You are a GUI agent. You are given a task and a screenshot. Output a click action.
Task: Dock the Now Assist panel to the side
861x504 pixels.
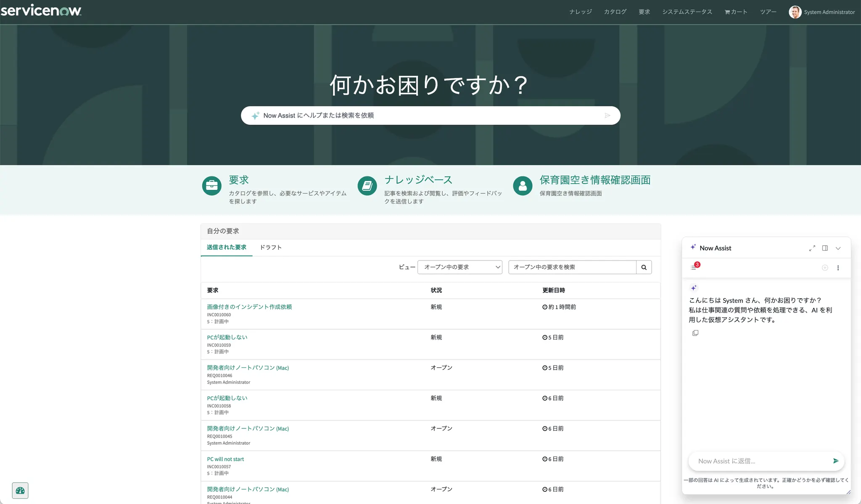click(x=825, y=248)
